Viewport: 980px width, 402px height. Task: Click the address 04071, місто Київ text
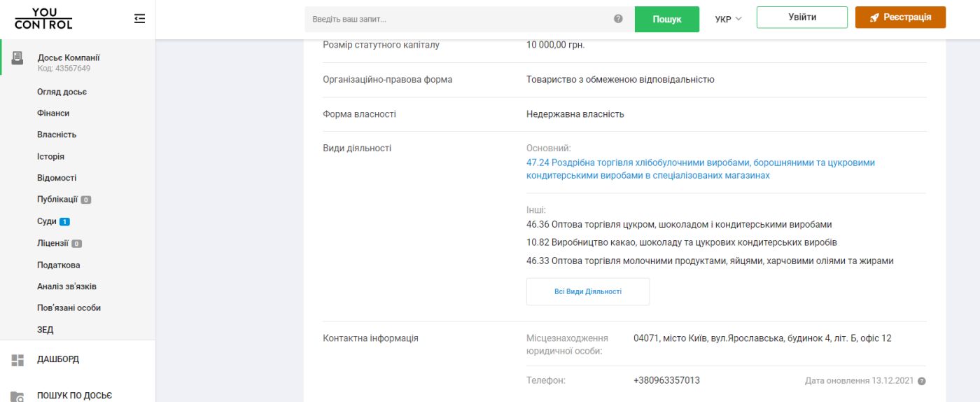(762, 338)
